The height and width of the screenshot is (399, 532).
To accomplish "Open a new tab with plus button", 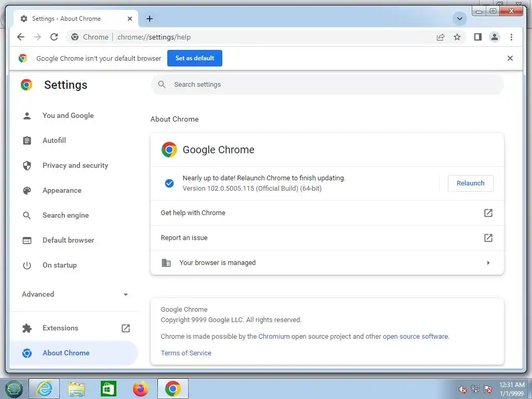I will (149, 19).
